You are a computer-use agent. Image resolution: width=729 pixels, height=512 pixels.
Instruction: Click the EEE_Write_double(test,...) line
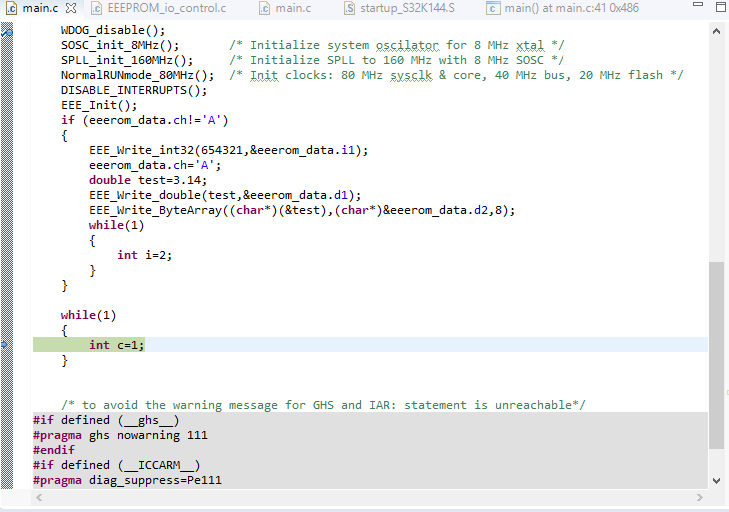coord(225,195)
